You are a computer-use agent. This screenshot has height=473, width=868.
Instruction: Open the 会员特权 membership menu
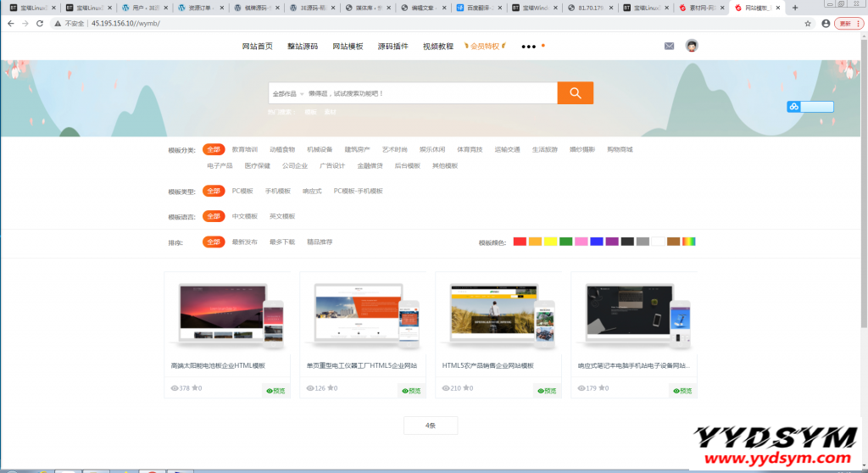coord(487,47)
